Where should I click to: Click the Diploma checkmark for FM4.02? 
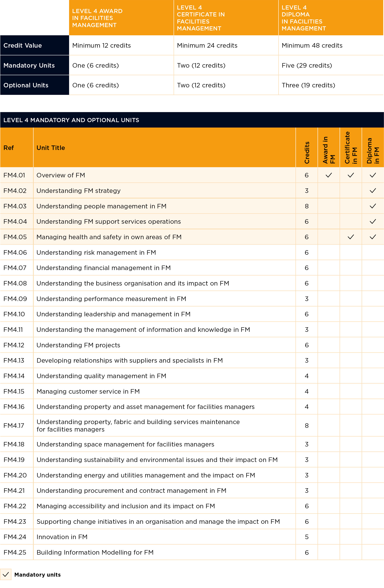[373, 190]
